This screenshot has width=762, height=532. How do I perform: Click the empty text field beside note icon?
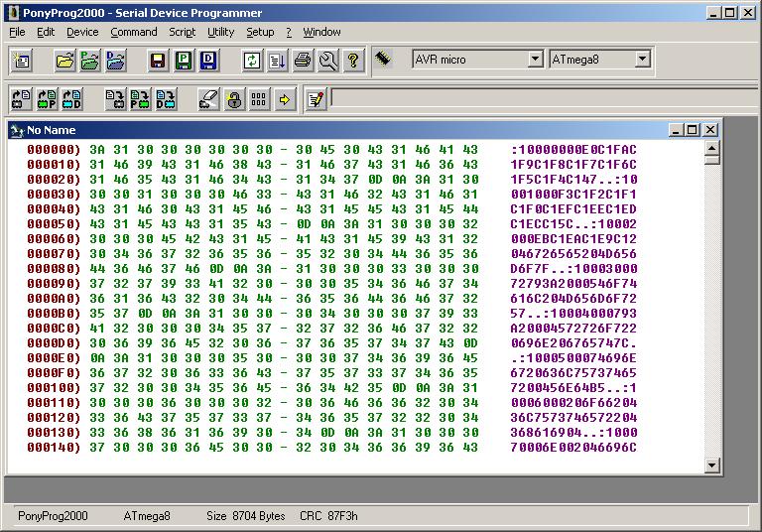pos(545,98)
